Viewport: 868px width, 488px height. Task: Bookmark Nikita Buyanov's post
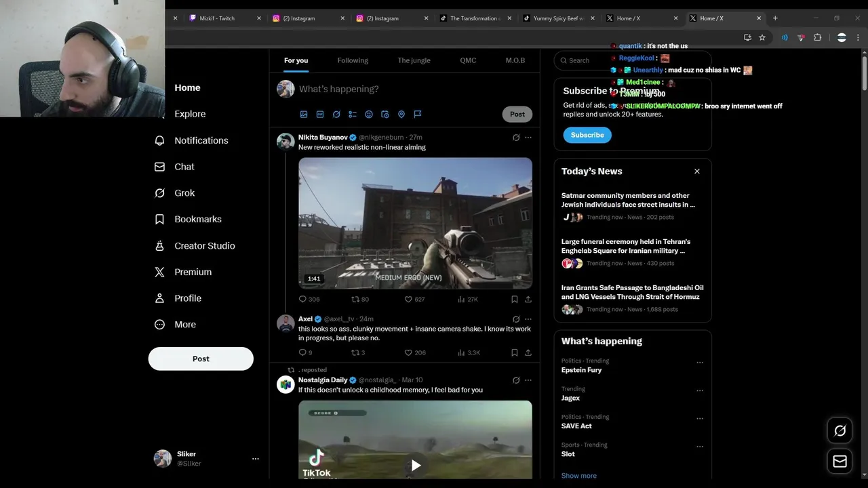(515, 299)
